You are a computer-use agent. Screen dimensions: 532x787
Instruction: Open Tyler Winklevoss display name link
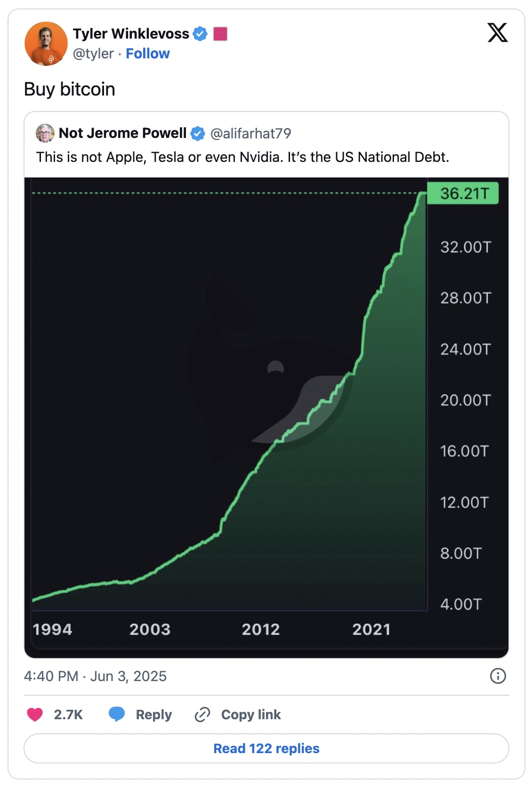[x=131, y=34]
